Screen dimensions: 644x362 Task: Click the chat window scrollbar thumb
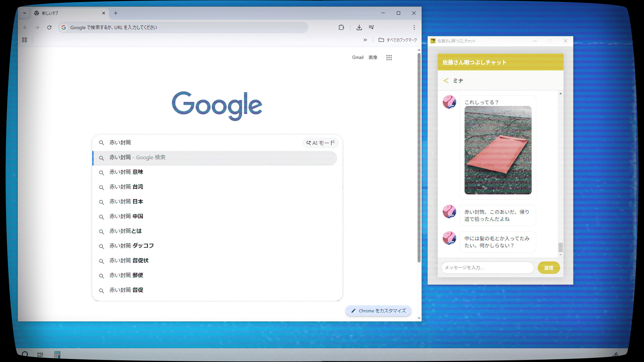pos(560,247)
